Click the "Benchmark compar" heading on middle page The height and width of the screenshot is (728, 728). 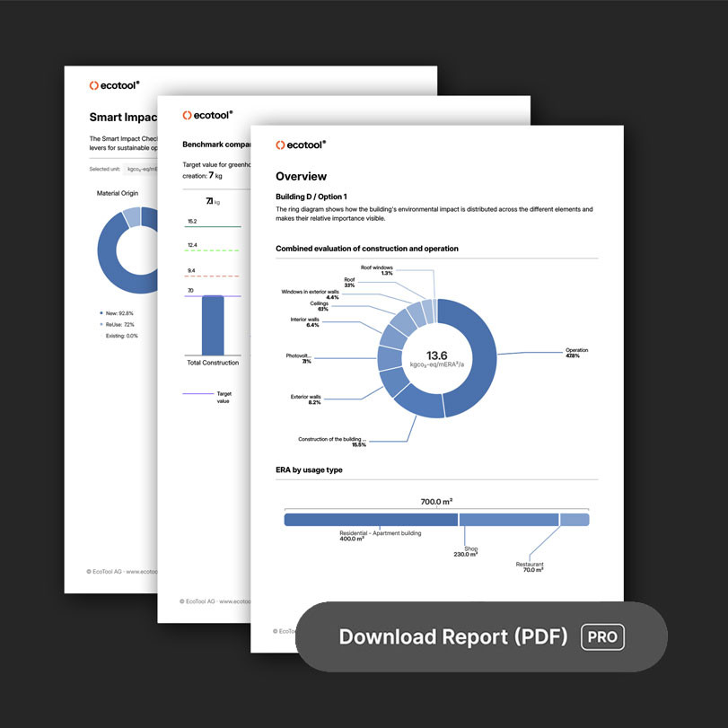(216, 145)
